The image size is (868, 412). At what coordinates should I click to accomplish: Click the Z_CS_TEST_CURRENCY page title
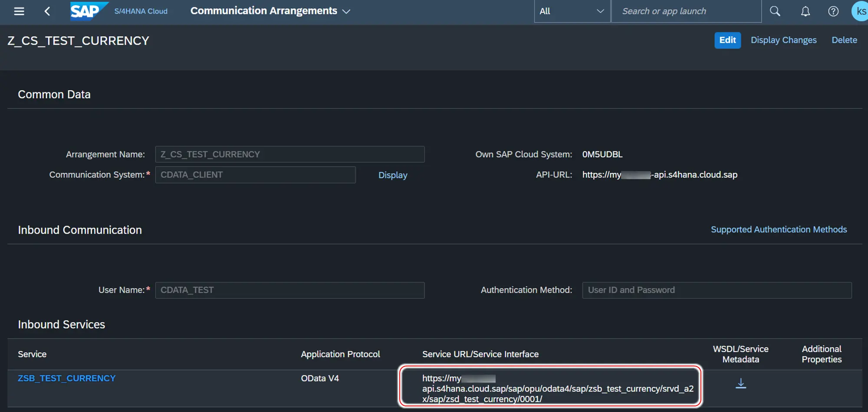pyautogui.click(x=78, y=41)
